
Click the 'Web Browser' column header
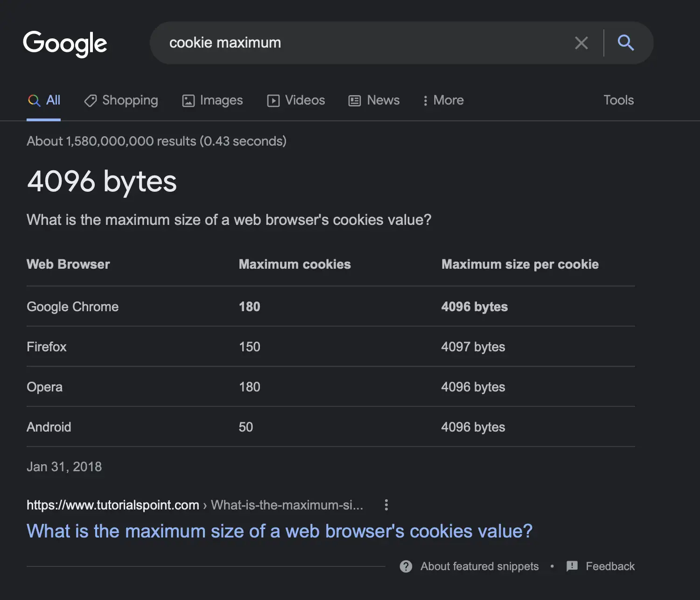point(68,264)
